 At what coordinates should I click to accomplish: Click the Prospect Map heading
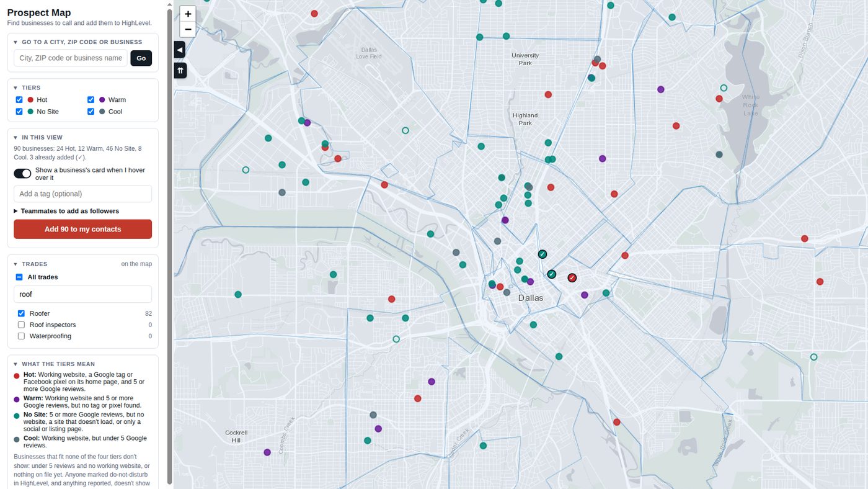[39, 12]
